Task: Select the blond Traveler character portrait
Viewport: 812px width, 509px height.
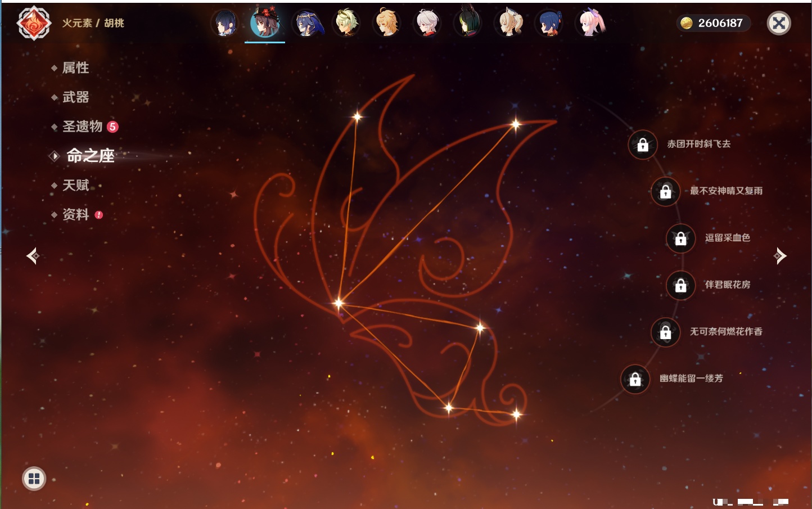Action: tap(387, 23)
